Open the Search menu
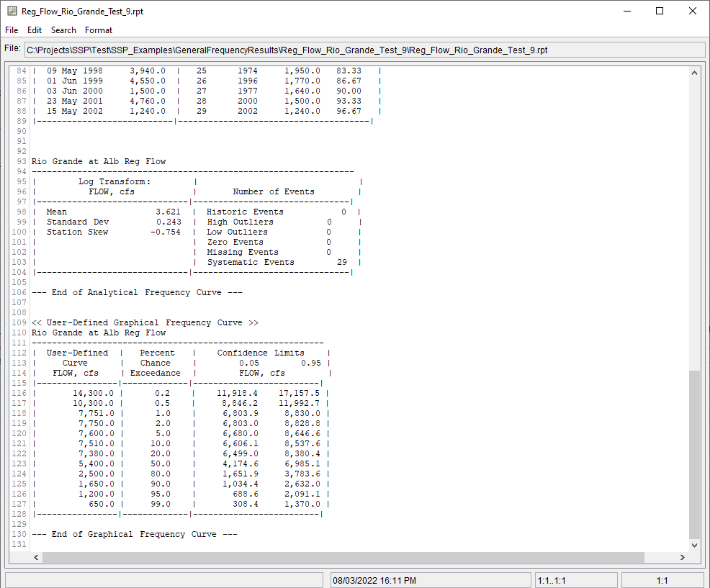 tap(63, 30)
